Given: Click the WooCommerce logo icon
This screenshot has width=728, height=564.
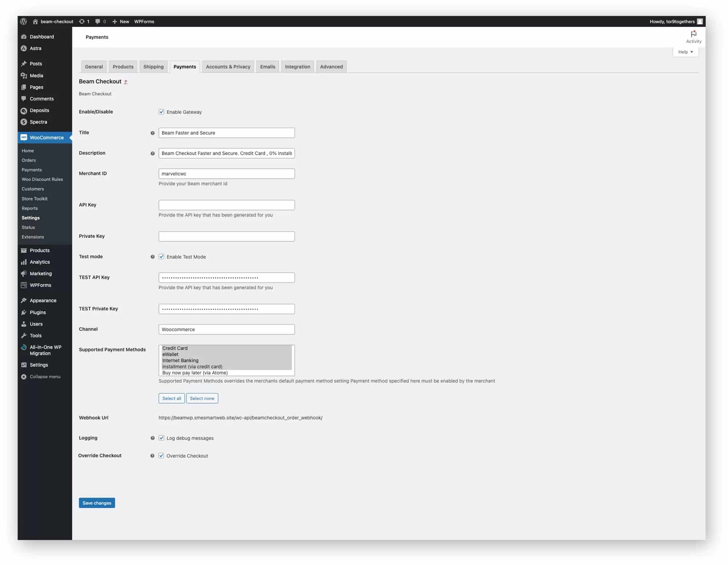Looking at the screenshot, I should click(24, 138).
